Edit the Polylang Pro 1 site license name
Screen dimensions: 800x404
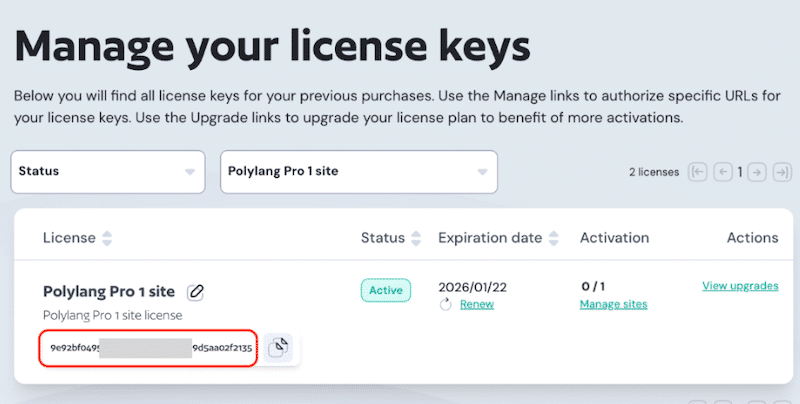click(195, 292)
